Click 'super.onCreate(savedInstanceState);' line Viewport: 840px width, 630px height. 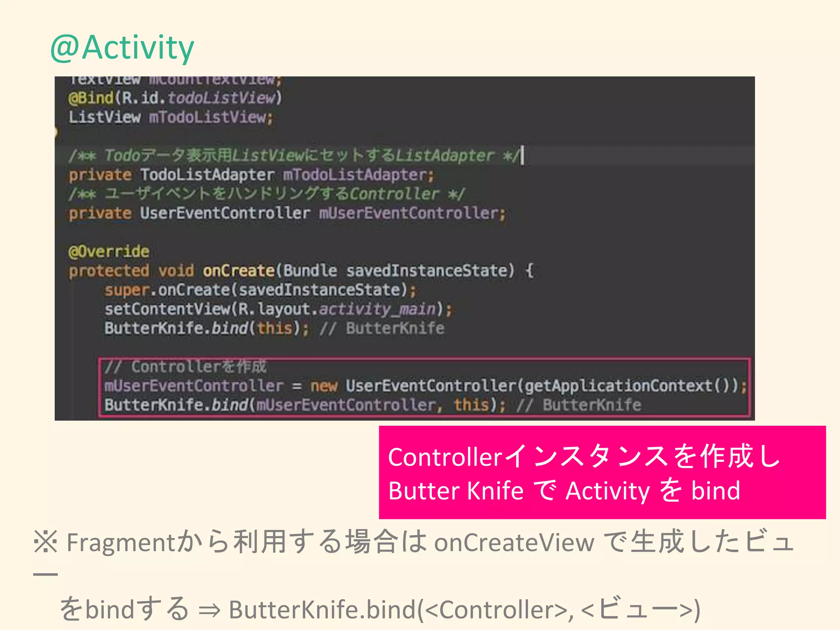(x=260, y=290)
